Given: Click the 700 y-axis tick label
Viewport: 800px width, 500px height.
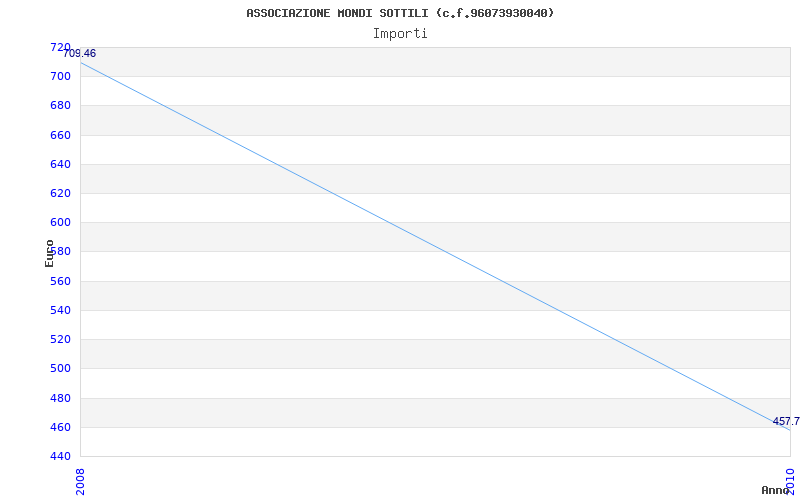Looking at the screenshot, I should coord(60,77).
